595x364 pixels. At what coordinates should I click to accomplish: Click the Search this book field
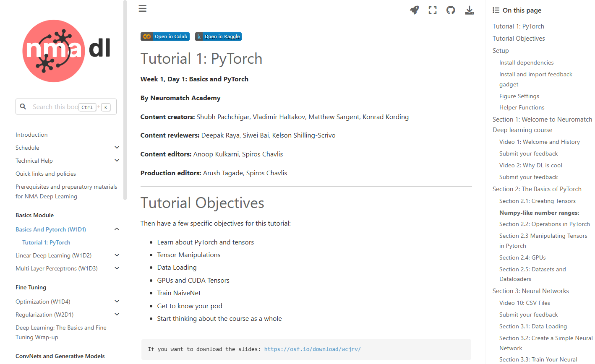[55, 107]
